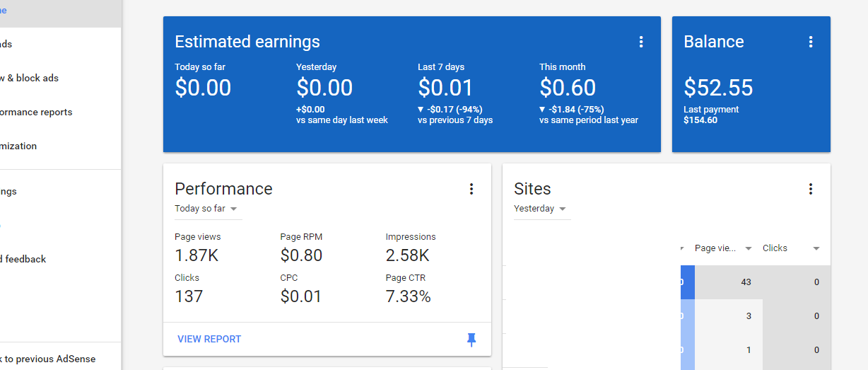Screen dimensions: 868x370
Task: Open the Balance card three-dot menu
Action: tap(811, 42)
